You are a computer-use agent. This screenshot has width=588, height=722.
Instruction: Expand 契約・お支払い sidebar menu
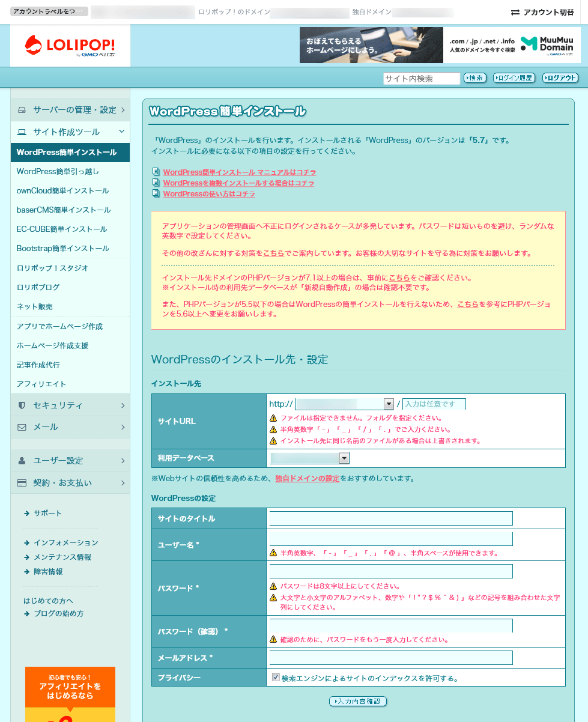70,483
